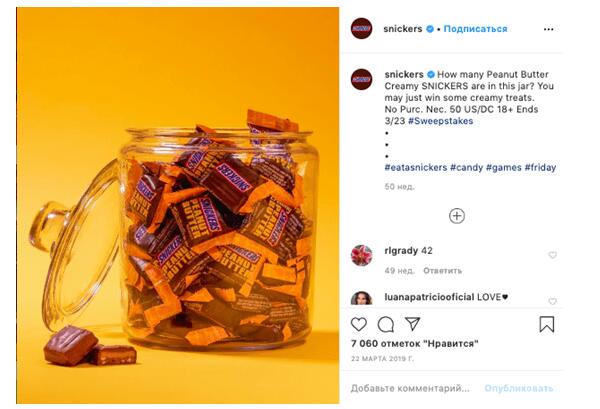Image resolution: width=600 pixels, height=409 pixels.
Task: Click the Опубликовать button
Action: [518, 387]
